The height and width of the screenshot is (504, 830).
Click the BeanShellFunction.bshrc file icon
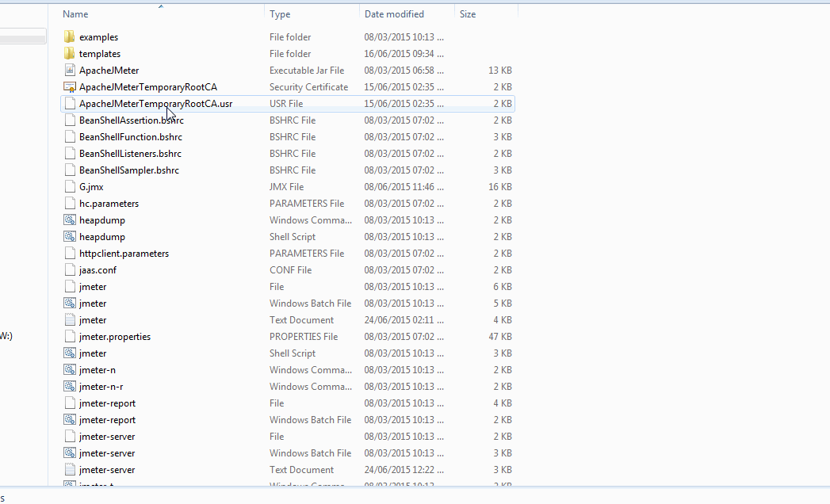pos(69,136)
